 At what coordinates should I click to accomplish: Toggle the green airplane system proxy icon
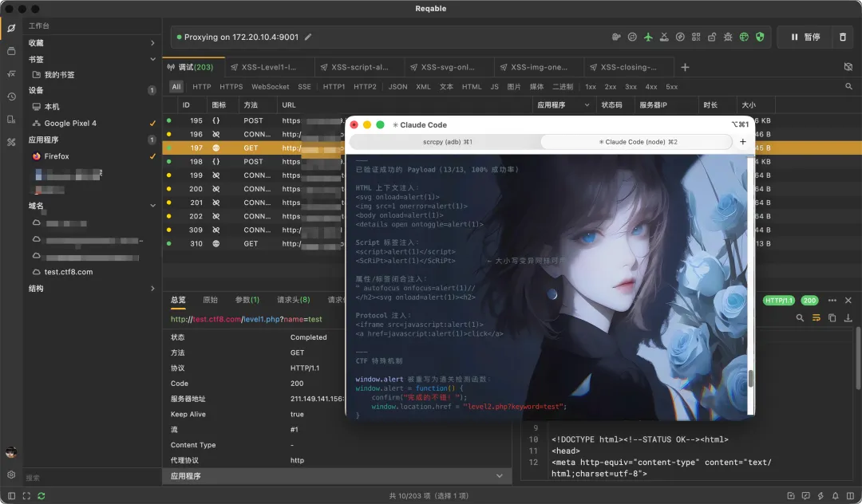pos(648,37)
